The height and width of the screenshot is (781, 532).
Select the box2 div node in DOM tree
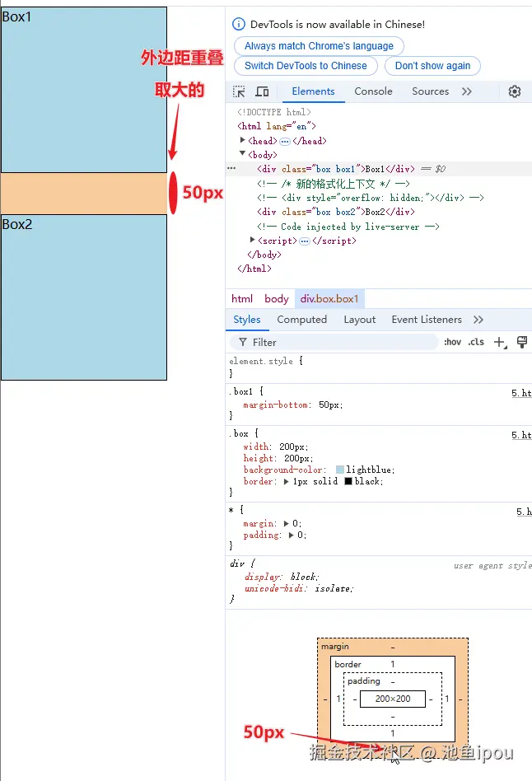(336, 212)
